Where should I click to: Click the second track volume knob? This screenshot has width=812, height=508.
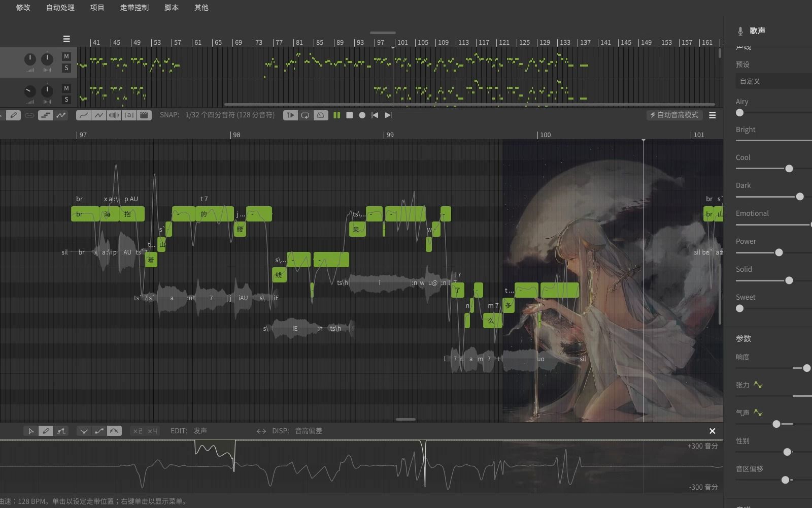pos(30,91)
